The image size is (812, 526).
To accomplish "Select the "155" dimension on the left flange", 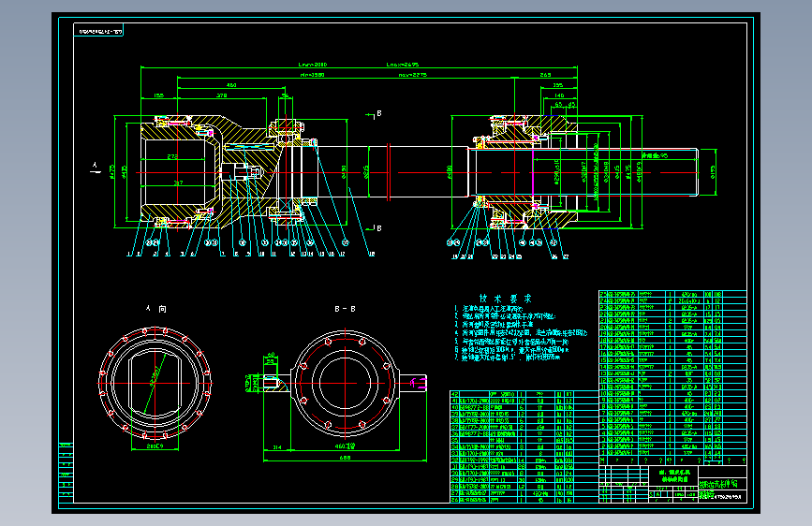I will click(x=159, y=95).
